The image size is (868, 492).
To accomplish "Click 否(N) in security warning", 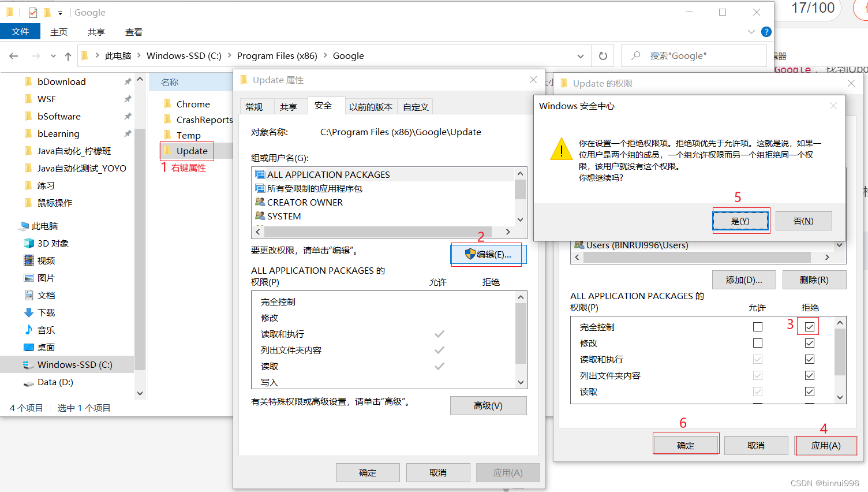I will [803, 221].
